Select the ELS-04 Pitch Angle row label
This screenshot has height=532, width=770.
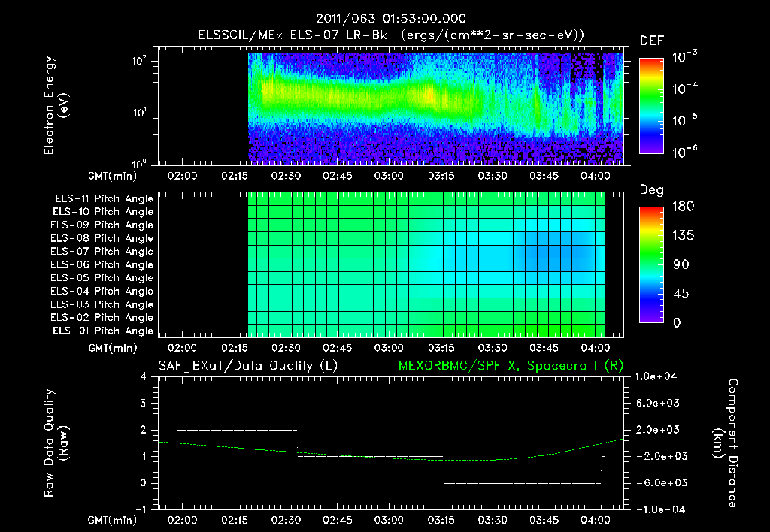click(x=102, y=292)
